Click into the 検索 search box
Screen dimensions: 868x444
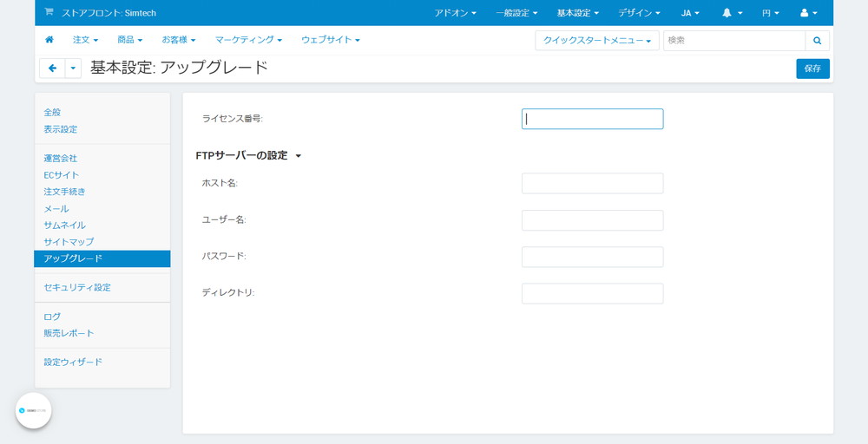[734, 41]
